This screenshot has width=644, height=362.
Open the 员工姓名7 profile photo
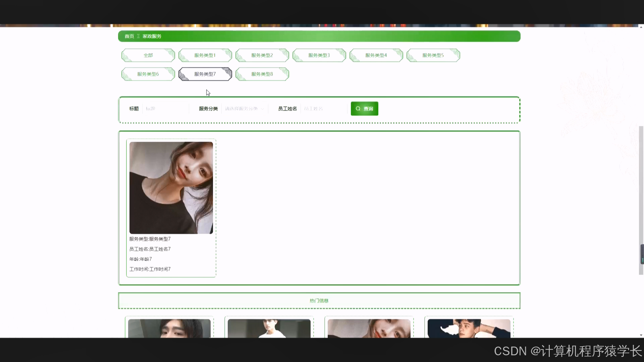pyautogui.click(x=171, y=188)
